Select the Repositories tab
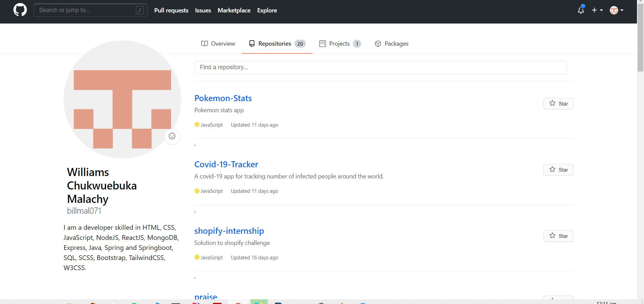This screenshot has height=304, width=644. [277, 44]
